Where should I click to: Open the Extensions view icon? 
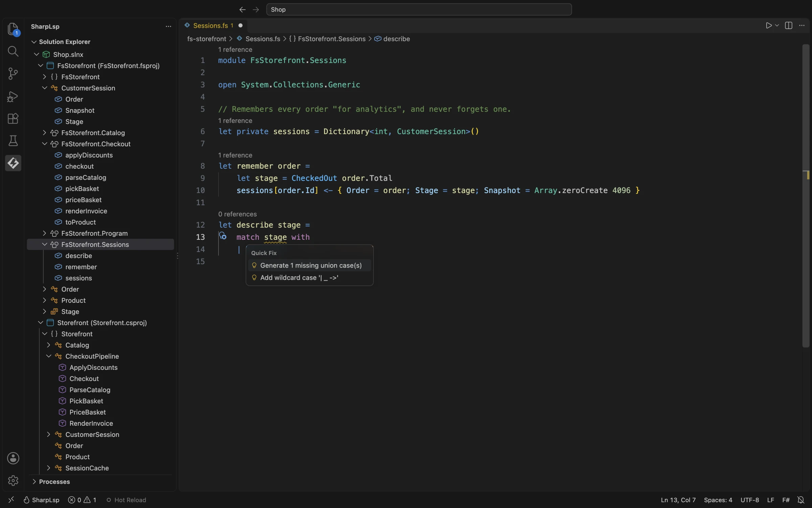13,119
